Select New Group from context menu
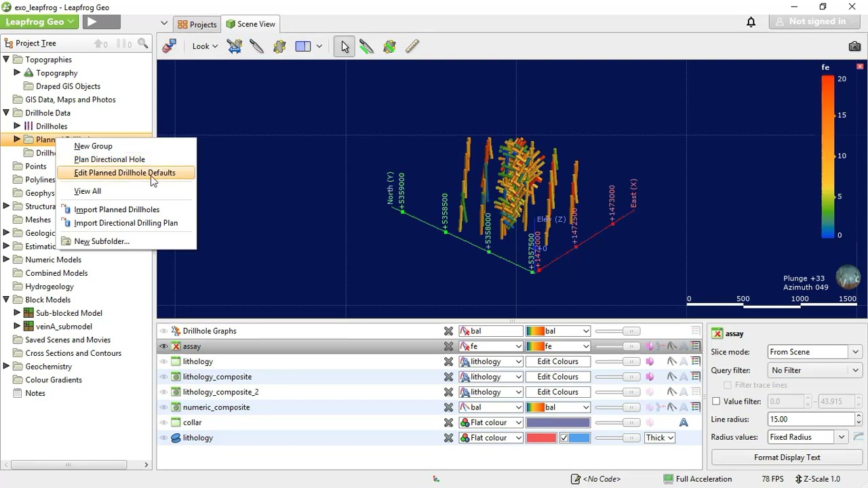The width and height of the screenshot is (868, 488). [93, 146]
